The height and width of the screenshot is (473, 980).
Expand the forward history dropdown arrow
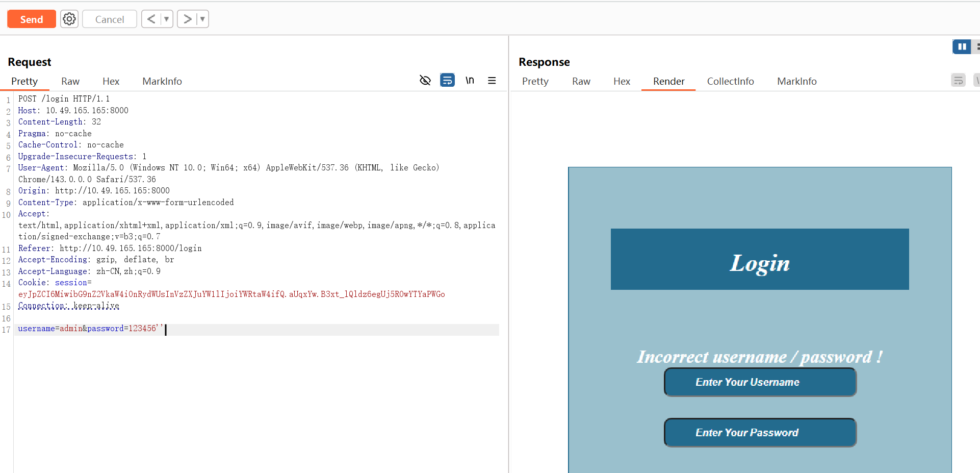[202, 19]
